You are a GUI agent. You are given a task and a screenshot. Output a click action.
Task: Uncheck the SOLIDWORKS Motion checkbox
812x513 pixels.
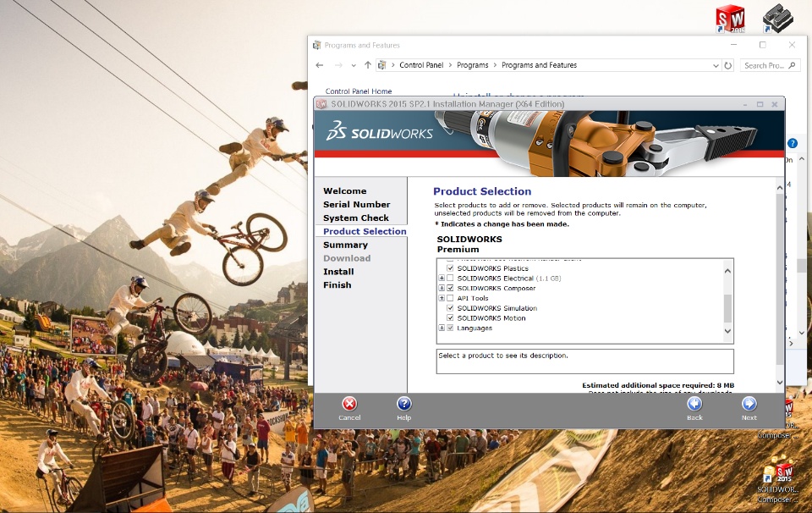coord(450,317)
